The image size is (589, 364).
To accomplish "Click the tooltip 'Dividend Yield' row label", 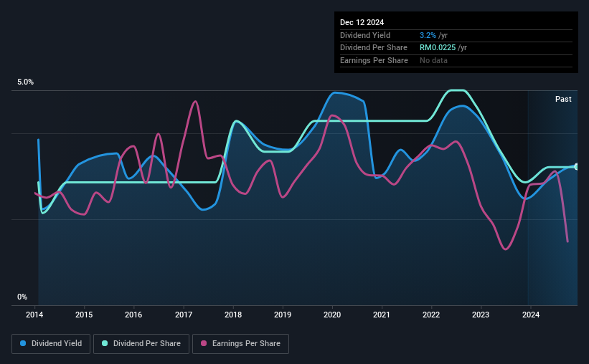I will pos(365,35).
